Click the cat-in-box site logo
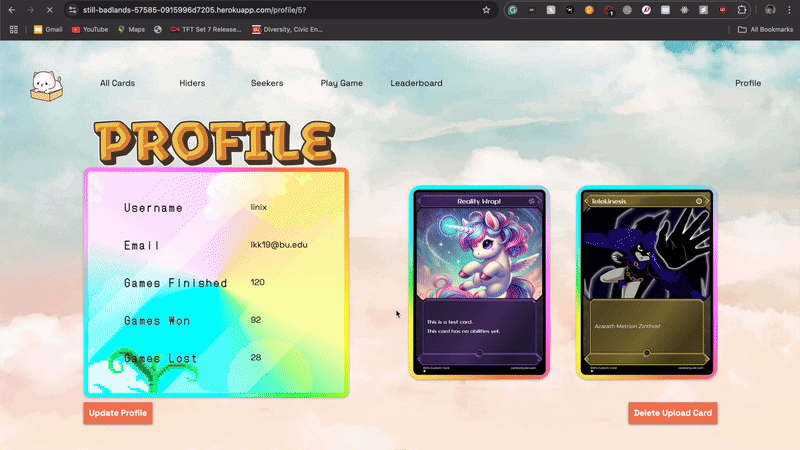800x450 pixels. coord(42,84)
